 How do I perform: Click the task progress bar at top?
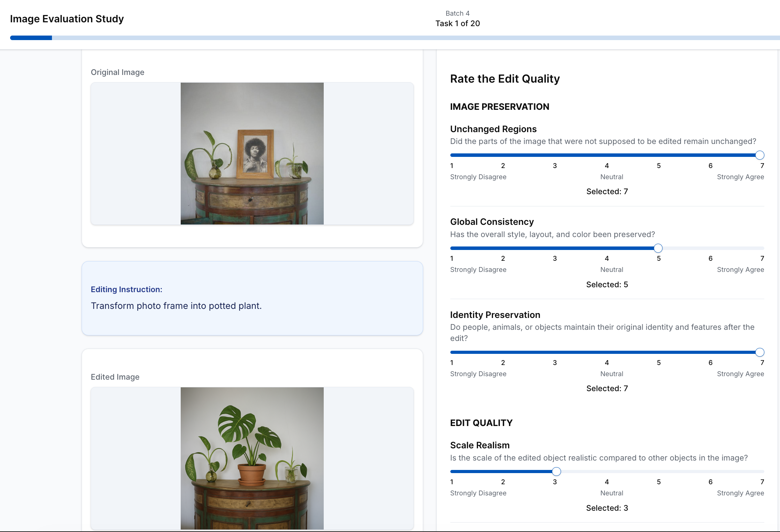[394, 38]
